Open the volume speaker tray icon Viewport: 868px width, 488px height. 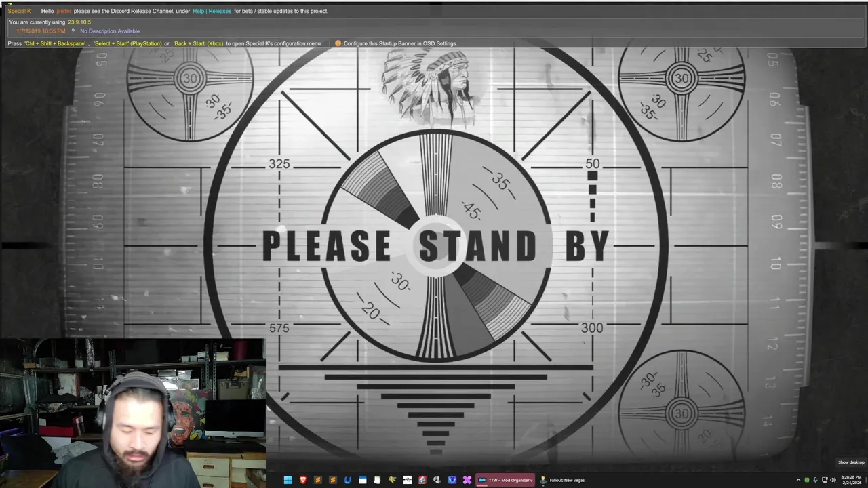point(833,480)
